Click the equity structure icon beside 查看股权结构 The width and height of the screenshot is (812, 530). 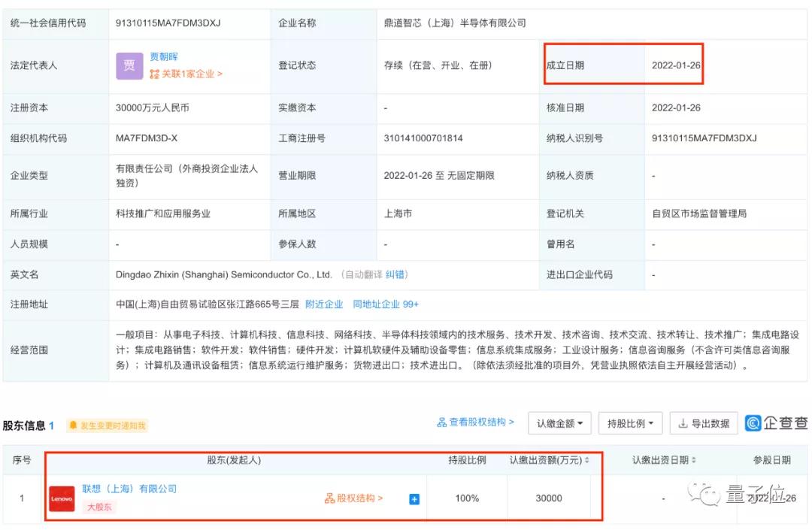[x=442, y=423]
